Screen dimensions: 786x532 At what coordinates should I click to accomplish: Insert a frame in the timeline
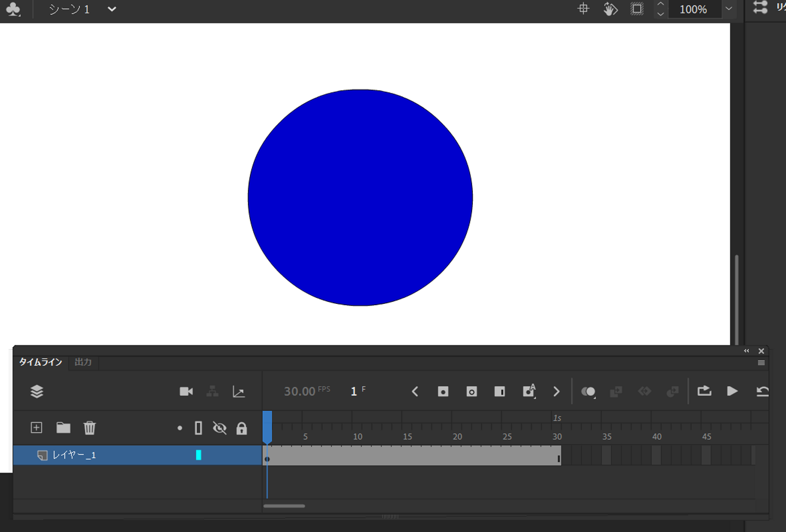point(499,392)
